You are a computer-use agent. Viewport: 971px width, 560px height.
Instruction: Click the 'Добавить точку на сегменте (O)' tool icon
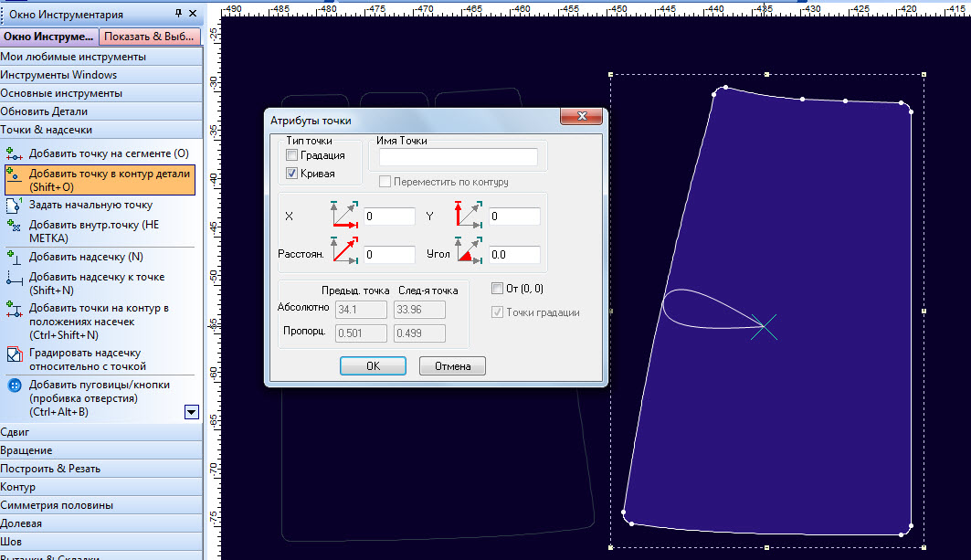(14, 153)
